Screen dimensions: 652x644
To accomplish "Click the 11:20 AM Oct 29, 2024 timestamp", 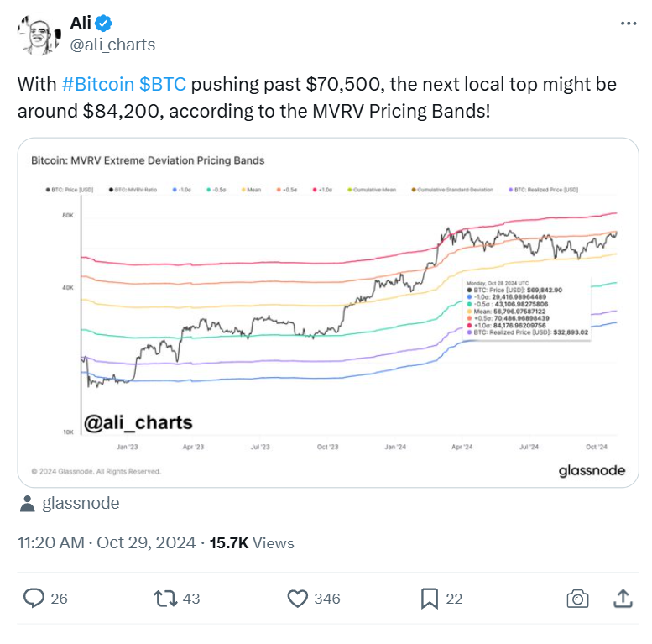I will tap(107, 543).
